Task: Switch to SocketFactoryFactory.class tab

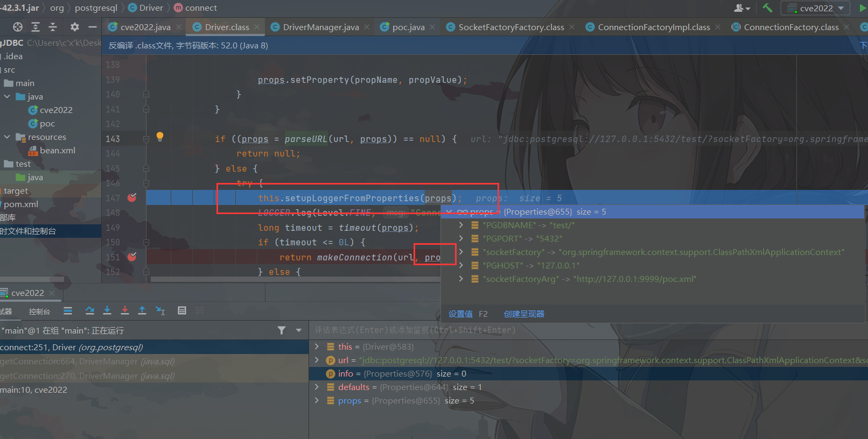Action: [x=511, y=27]
